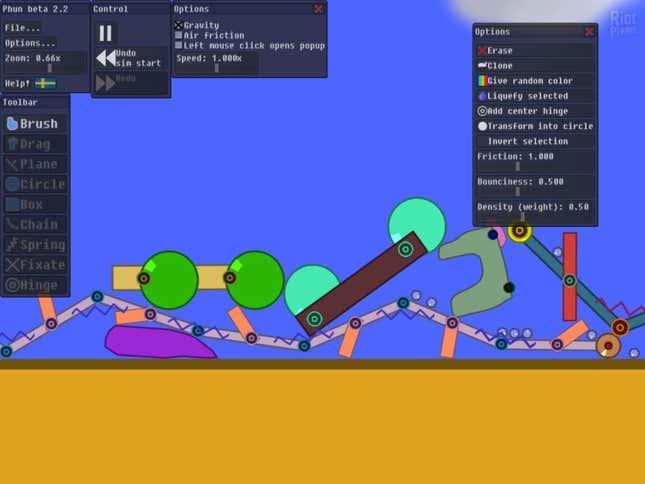Choose the Plane tool
Screen dimensions: 645x484
pyautogui.click(x=35, y=164)
